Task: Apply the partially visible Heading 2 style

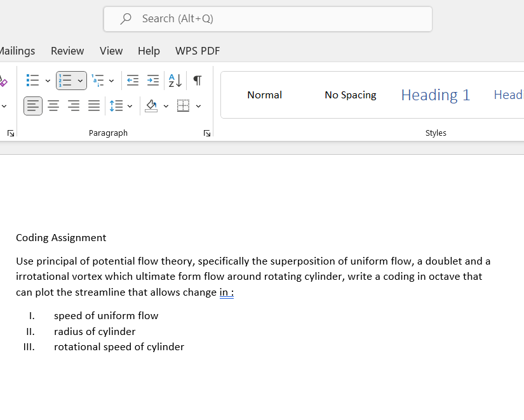Action: point(508,95)
